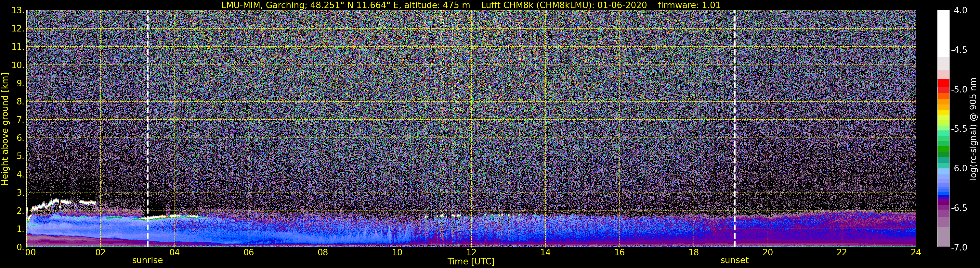Click the time axis tick '12'
This screenshot has height=268, width=980.
coord(471,253)
